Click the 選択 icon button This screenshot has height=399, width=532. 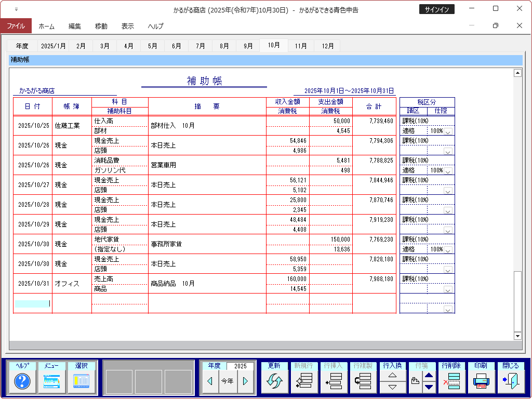[81, 382]
